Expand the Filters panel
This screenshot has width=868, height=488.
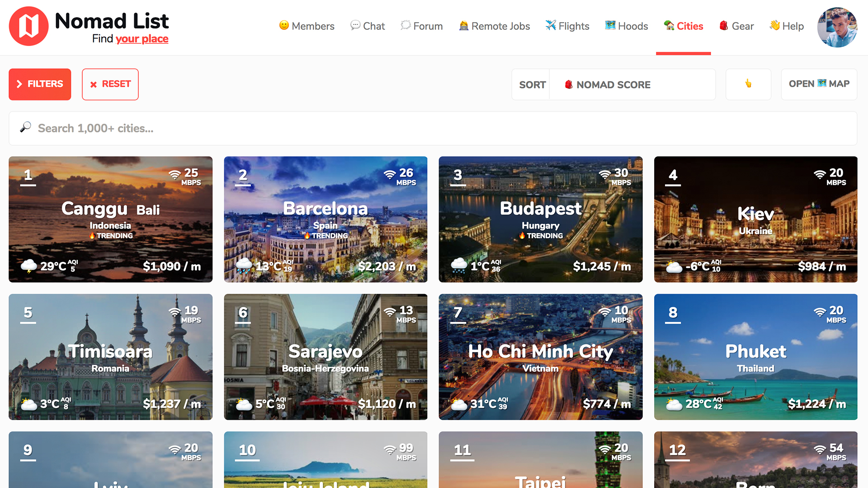(40, 84)
